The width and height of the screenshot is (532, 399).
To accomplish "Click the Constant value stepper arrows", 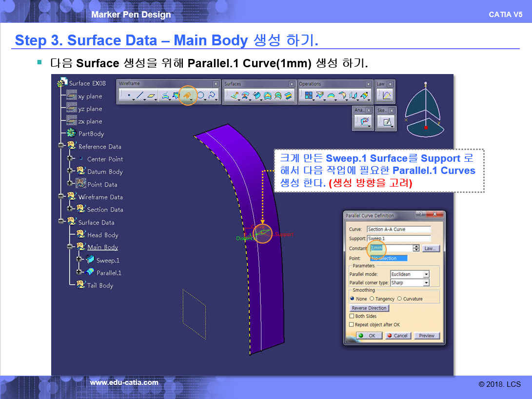I will tap(416, 248).
